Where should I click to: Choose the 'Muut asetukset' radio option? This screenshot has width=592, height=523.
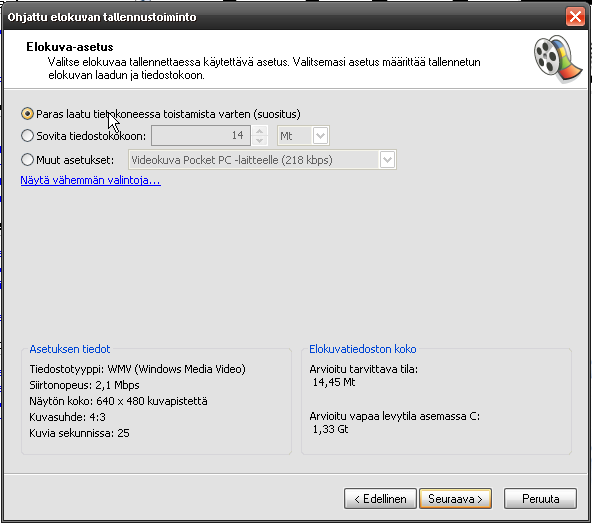pyautogui.click(x=27, y=160)
